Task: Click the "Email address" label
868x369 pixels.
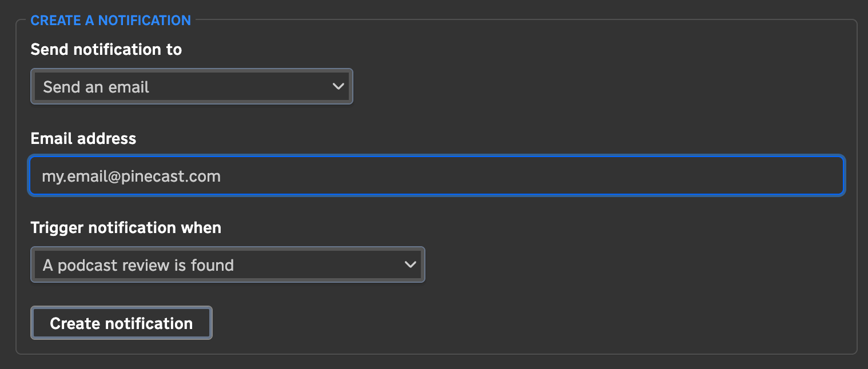Action: (83, 139)
